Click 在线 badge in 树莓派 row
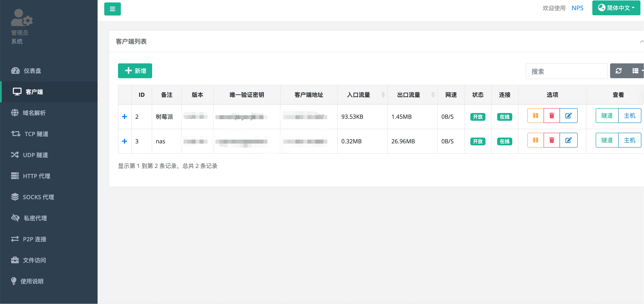644x304 pixels. pyautogui.click(x=505, y=117)
